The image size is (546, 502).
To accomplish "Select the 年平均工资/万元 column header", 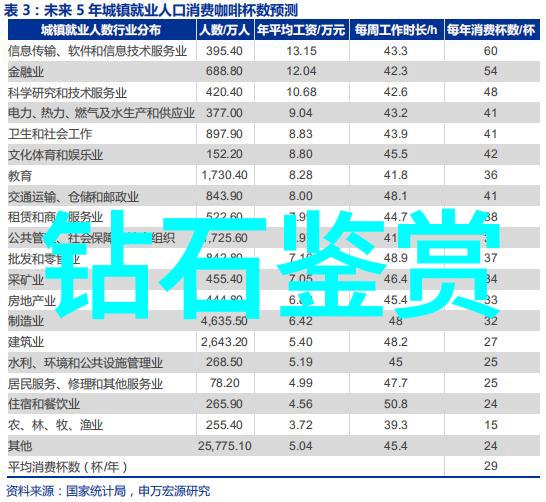I will point(301,30).
